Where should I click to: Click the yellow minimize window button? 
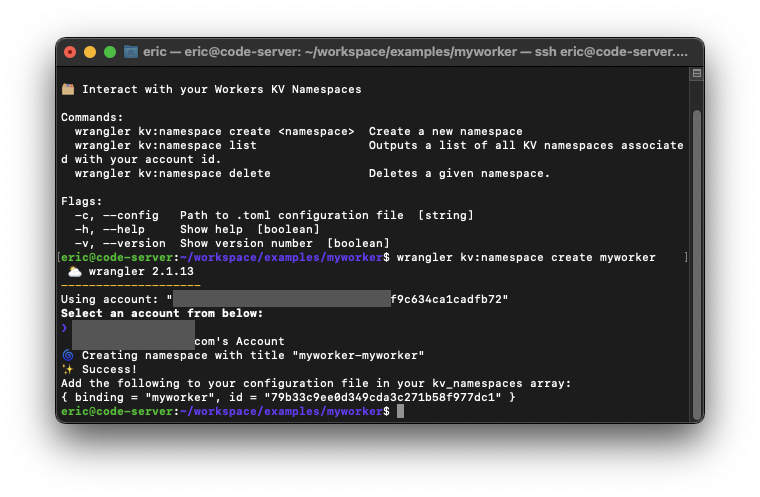pos(90,52)
